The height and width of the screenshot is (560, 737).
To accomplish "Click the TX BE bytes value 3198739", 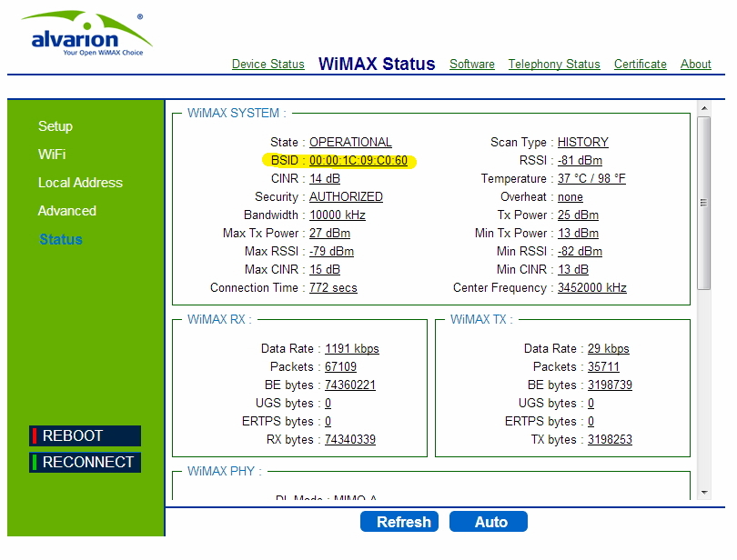I will pyautogui.click(x=611, y=385).
